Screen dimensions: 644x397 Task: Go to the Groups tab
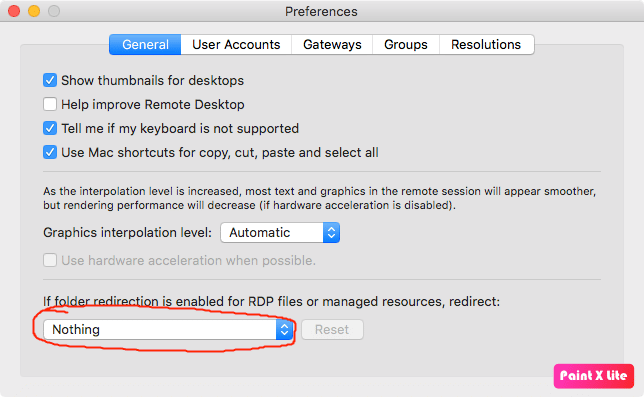pos(406,44)
